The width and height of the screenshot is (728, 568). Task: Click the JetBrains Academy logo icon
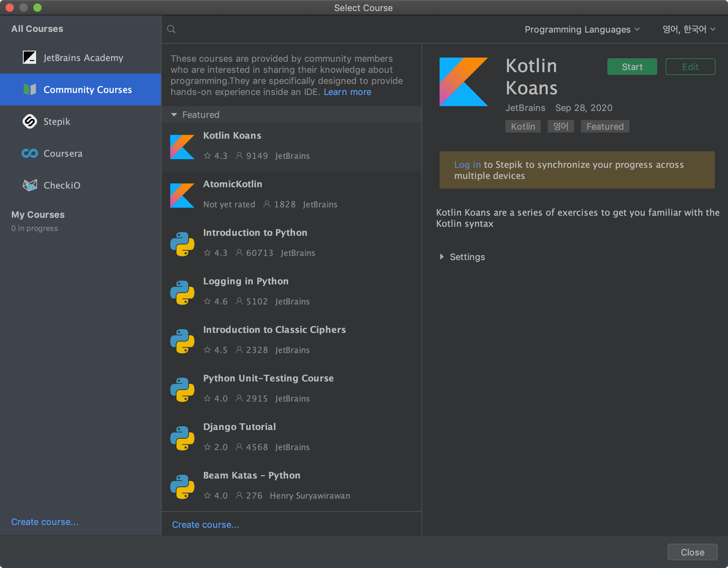point(29,58)
